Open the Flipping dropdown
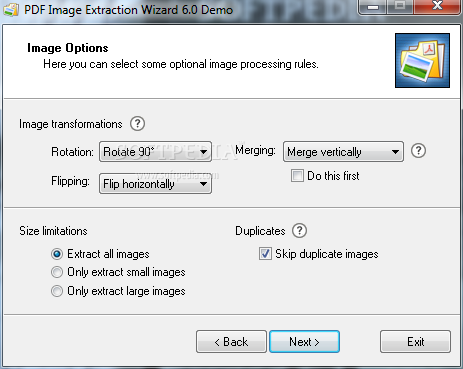 pyautogui.click(x=155, y=184)
